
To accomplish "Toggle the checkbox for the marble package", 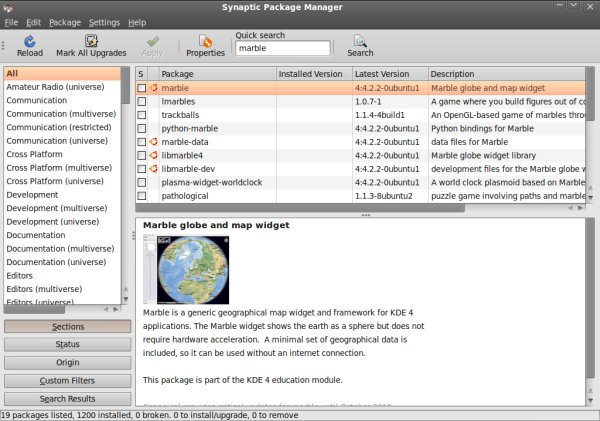I will (141, 88).
